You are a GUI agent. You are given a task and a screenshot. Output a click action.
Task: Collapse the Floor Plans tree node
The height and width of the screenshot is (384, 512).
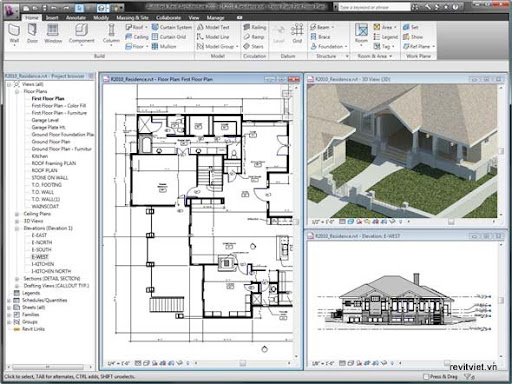click(x=17, y=91)
